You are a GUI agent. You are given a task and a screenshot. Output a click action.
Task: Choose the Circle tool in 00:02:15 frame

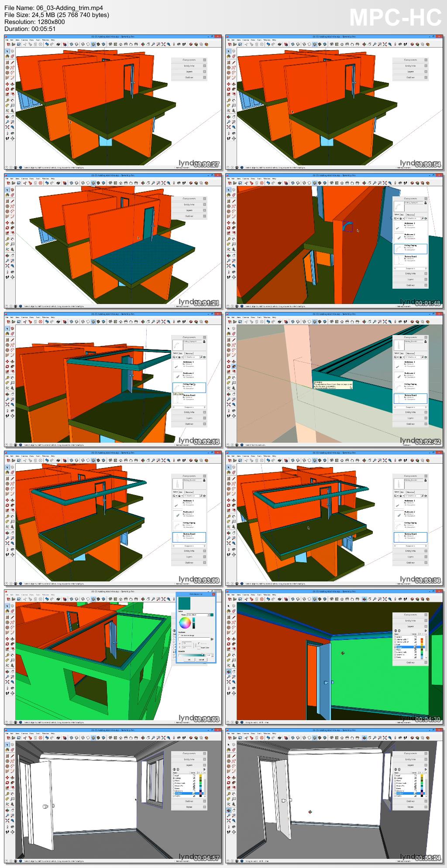(x=7, y=345)
